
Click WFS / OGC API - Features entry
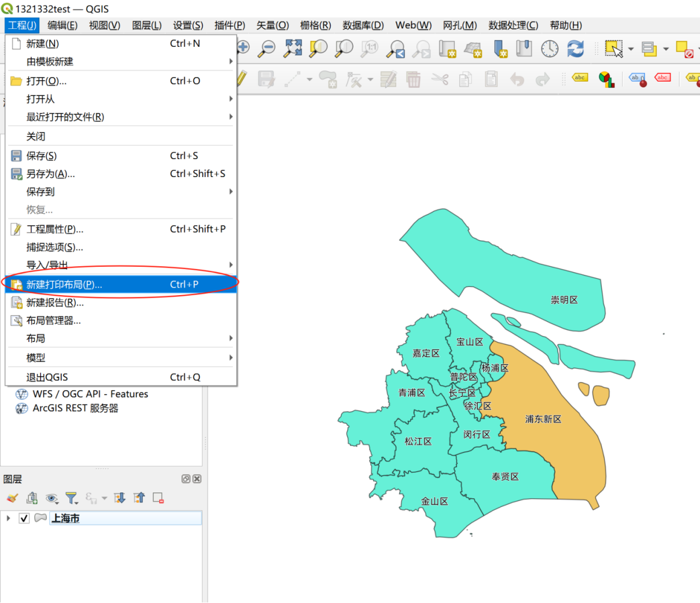click(90, 394)
